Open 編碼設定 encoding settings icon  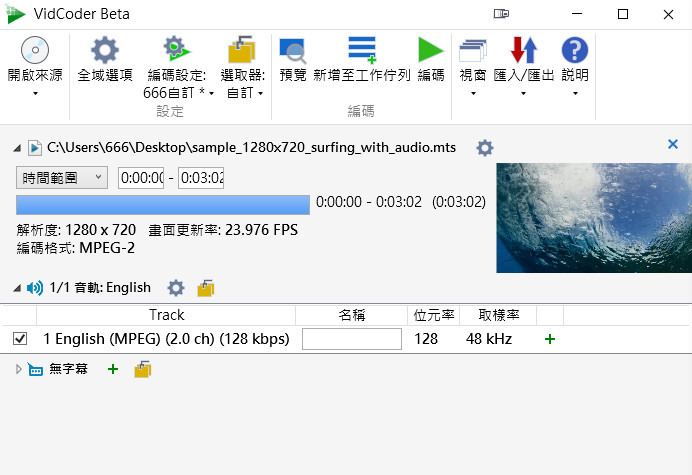176,49
